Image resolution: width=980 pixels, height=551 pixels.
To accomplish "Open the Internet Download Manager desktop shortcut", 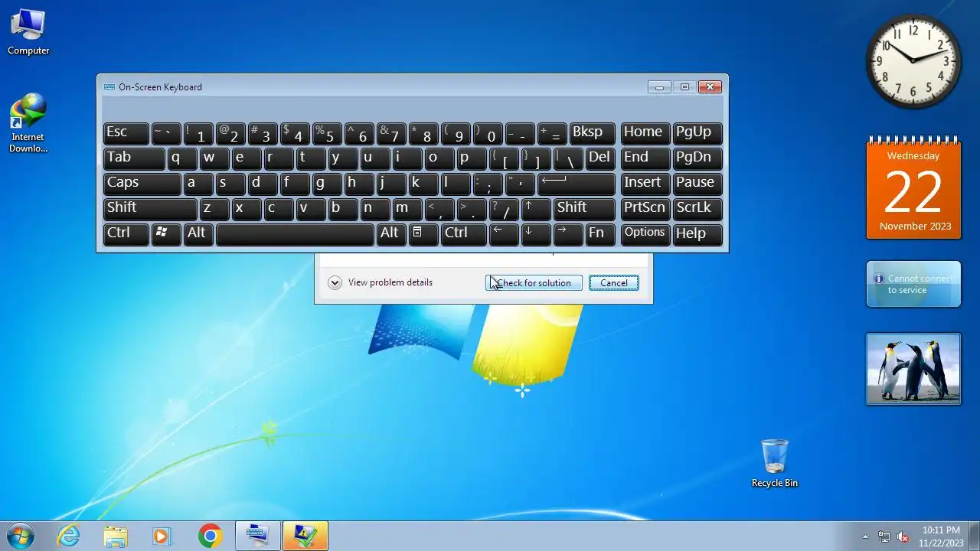I will (x=28, y=122).
